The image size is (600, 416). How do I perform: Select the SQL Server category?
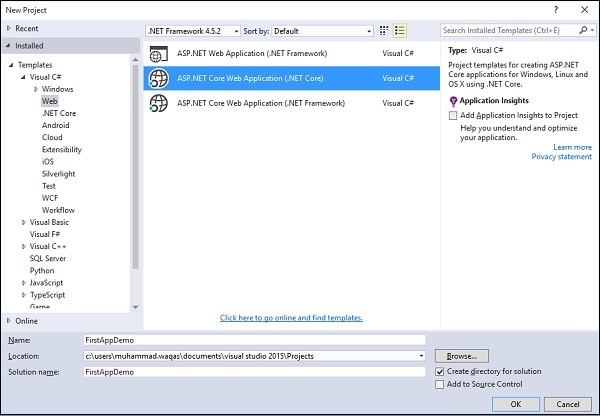pos(48,259)
